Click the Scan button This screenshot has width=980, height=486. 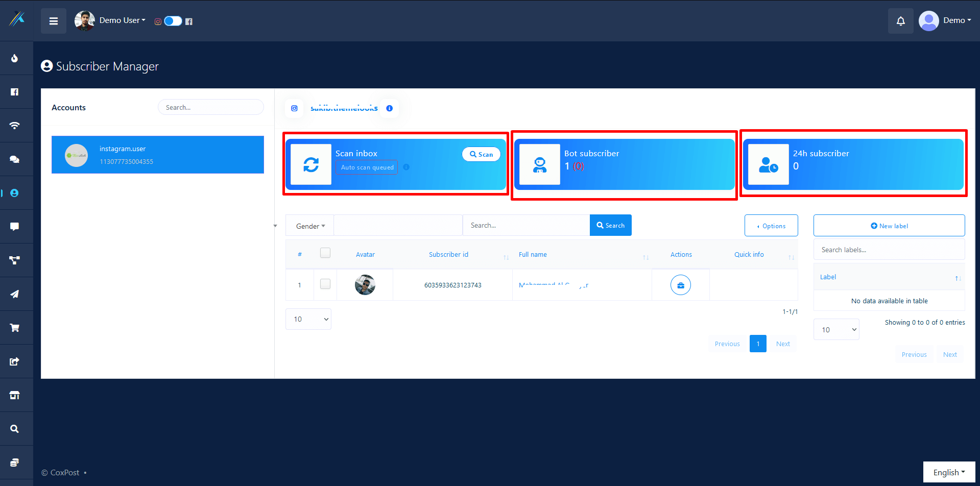481,154
